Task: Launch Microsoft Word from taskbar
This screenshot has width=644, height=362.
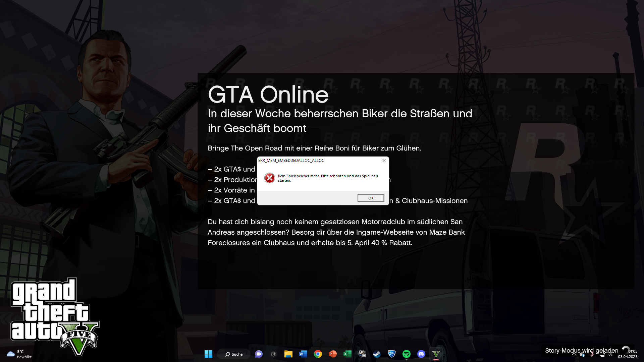Action: pos(303,354)
